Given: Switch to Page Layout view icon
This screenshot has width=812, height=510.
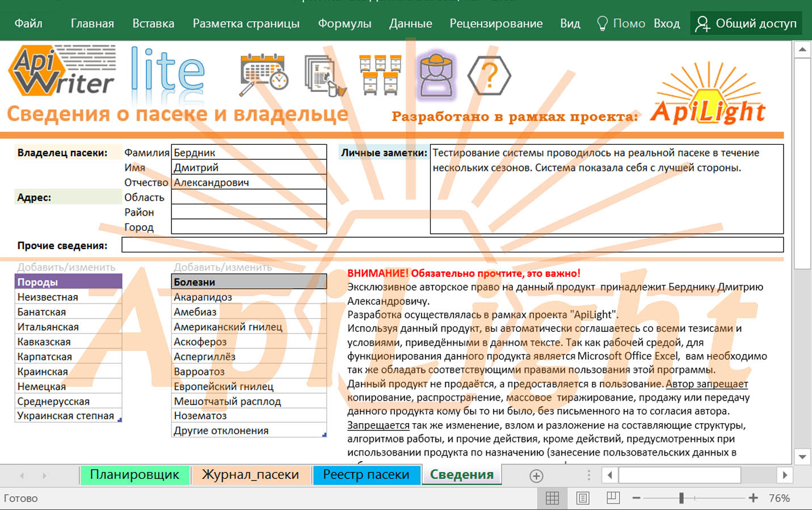Looking at the screenshot, I should click(582, 498).
